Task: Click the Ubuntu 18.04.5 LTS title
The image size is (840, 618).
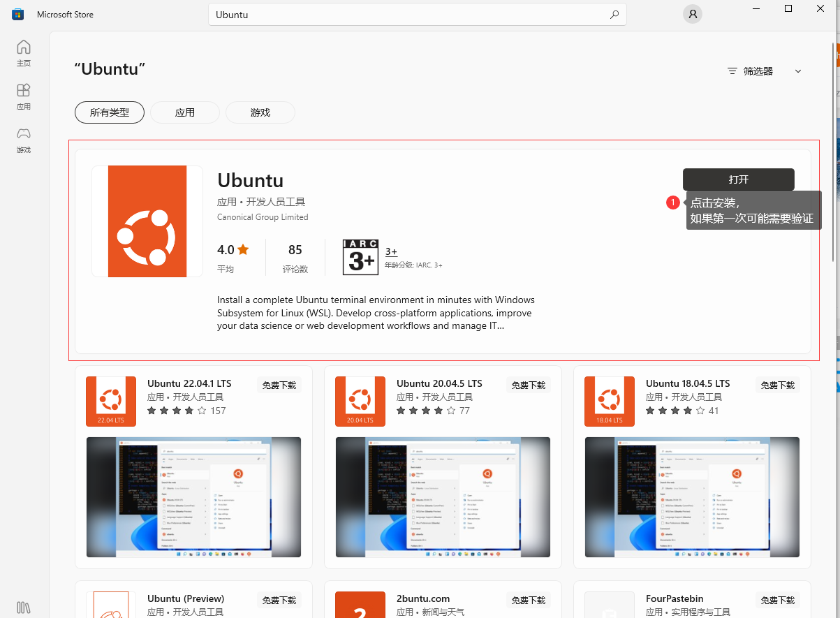Action: 688,383
